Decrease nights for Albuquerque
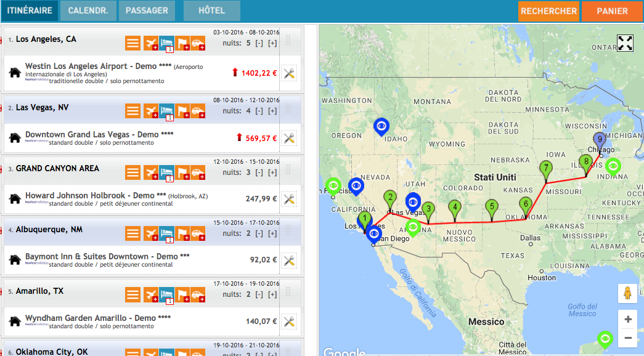Viewport: 644px width, 356px height. [259, 233]
